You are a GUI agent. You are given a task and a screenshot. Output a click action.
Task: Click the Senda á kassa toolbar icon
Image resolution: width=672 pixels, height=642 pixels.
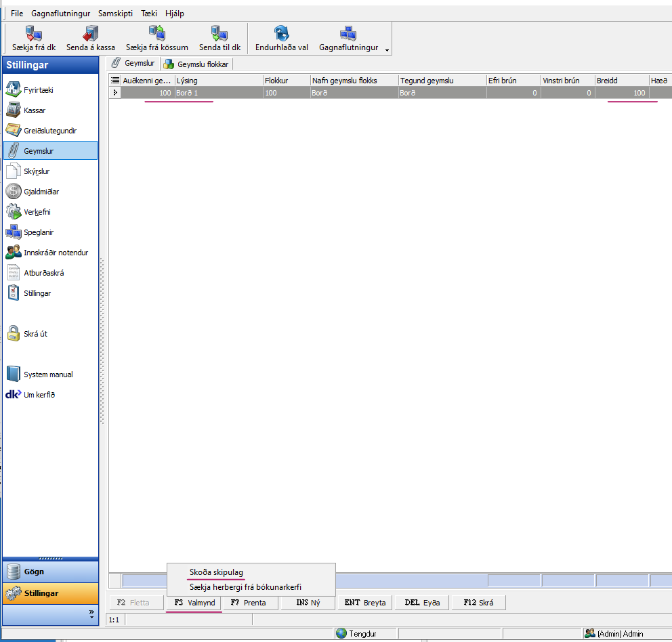tap(91, 33)
